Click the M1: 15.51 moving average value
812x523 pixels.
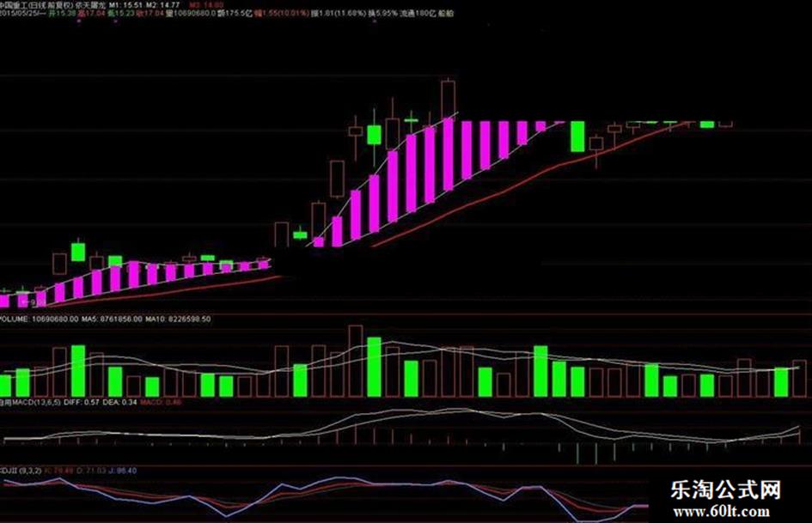[x=125, y=5]
